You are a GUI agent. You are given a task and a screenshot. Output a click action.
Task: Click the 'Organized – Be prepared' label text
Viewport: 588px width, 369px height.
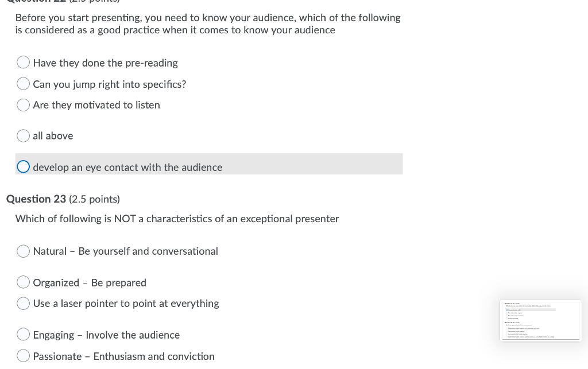point(90,282)
